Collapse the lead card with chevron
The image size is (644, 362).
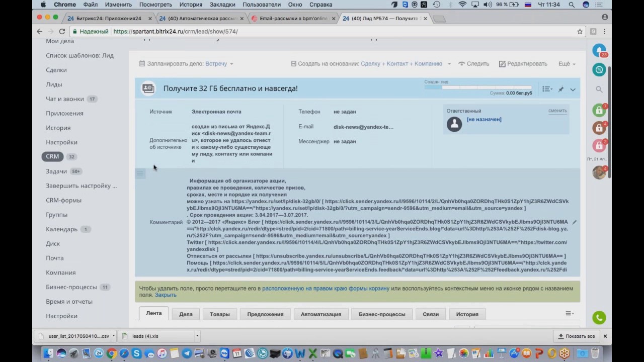tap(573, 89)
